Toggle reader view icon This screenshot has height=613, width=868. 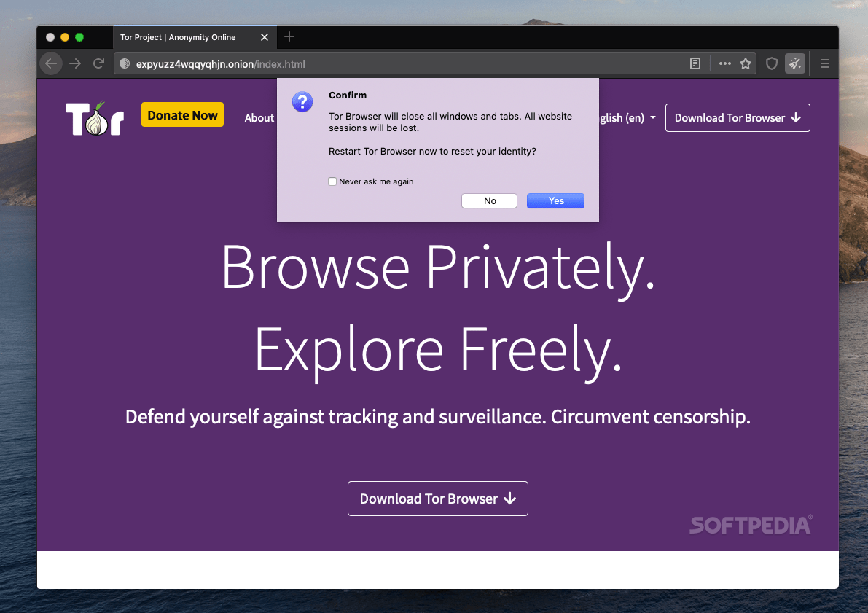pos(695,63)
